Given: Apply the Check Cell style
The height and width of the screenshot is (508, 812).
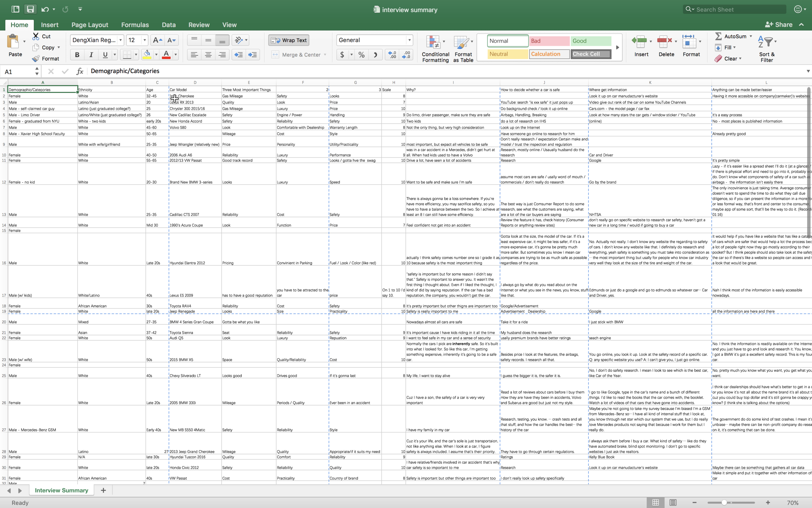Looking at the screenshot, I should pos(591,54).
